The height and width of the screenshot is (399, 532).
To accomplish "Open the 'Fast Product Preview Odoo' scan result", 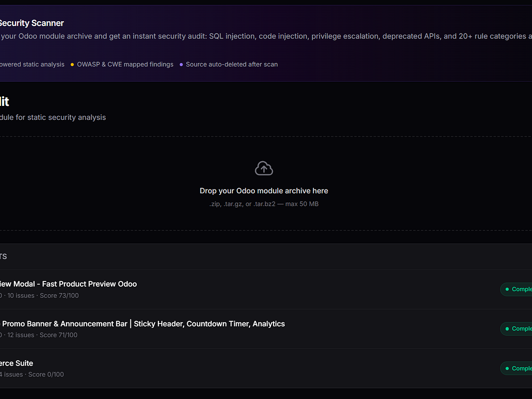I will click(266, 289).
